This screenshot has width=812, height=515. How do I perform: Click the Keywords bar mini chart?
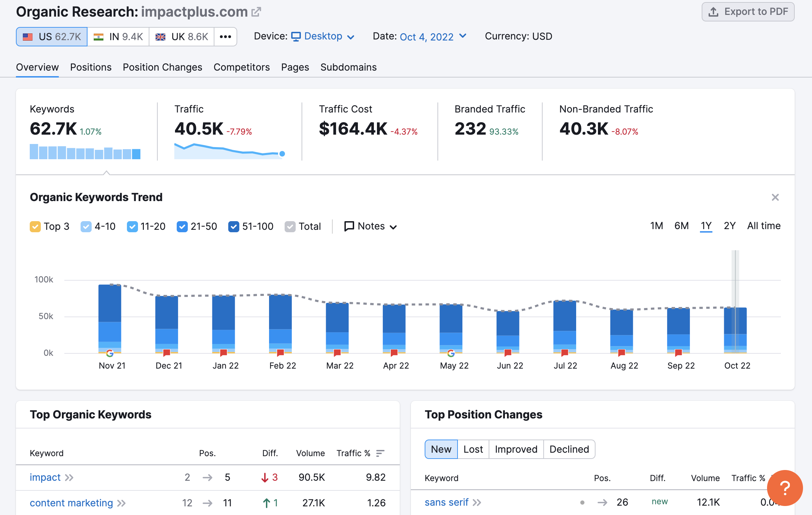click(85, 151)
